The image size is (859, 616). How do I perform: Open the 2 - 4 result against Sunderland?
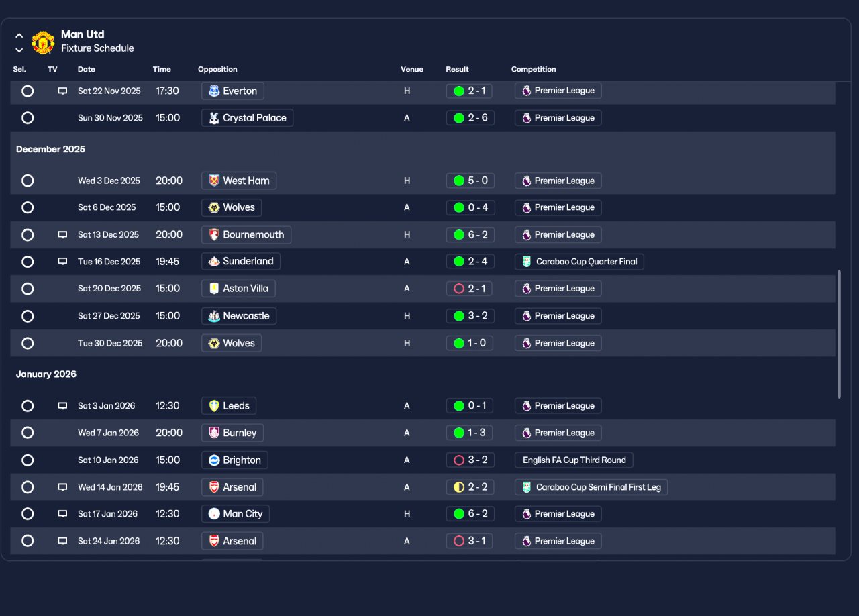(x=471, y=262)
